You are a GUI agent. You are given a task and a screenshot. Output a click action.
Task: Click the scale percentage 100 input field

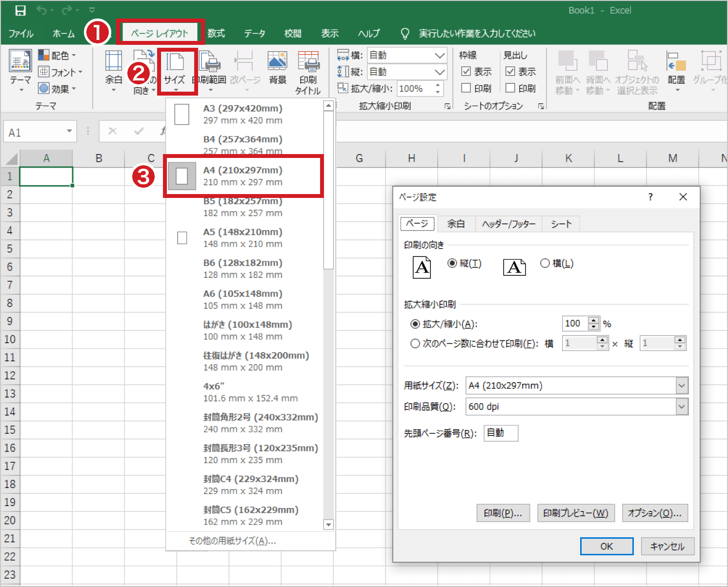(575, 324)
